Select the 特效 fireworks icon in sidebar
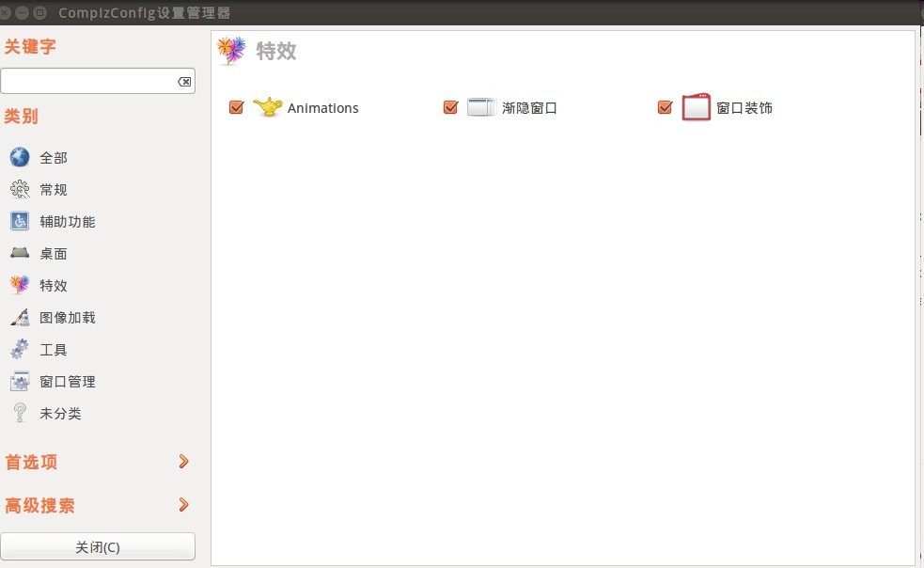The image size is (924, 568). [x=20, y=285]
